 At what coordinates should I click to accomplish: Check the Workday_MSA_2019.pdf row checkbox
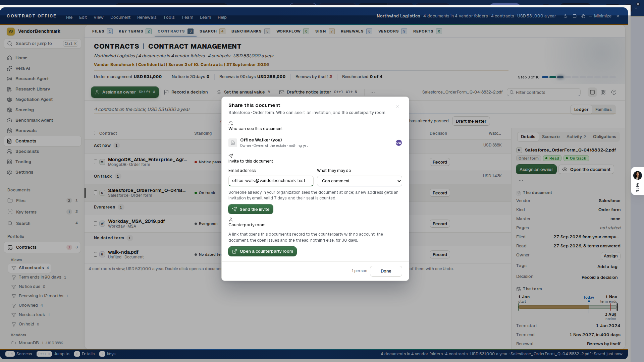click(96, 224)
